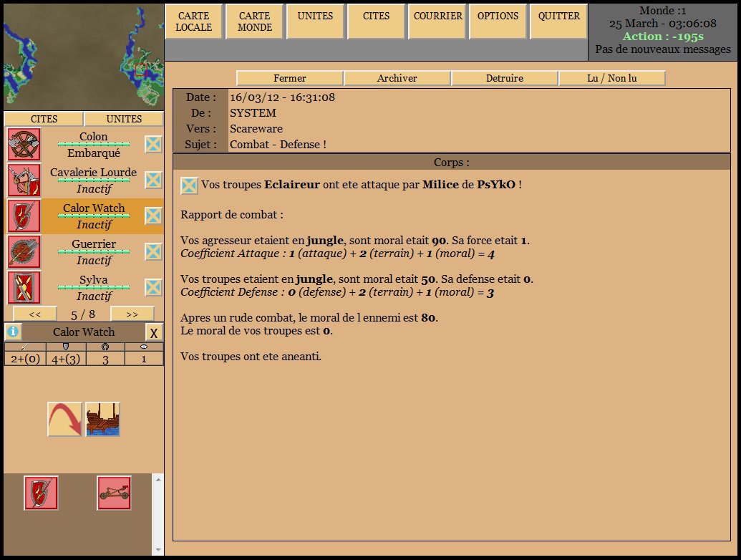741x560 pixels.
Task: Click the Action timer text
Action: (663, 37)
